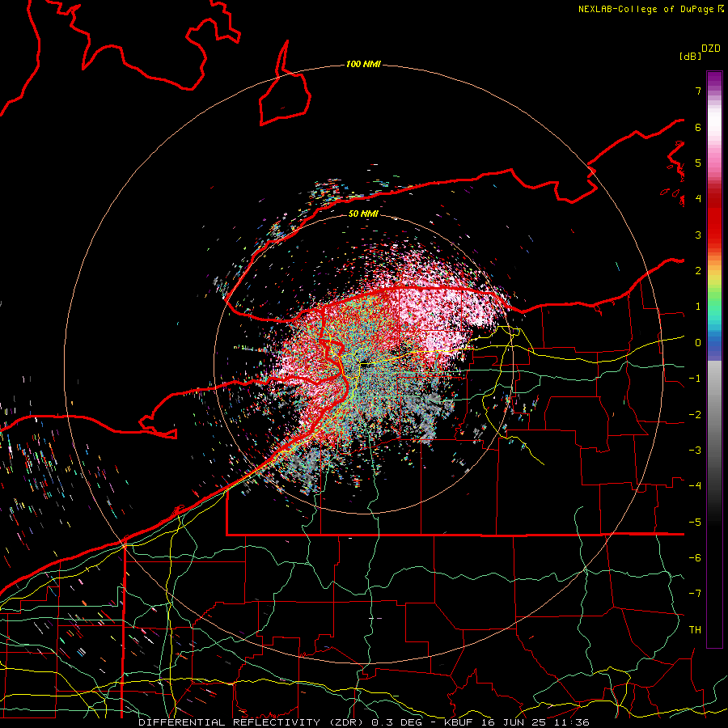Viewport: 728px width, 728px height.
Task: Click the 4 dB value on the scale
Action: 698,199
